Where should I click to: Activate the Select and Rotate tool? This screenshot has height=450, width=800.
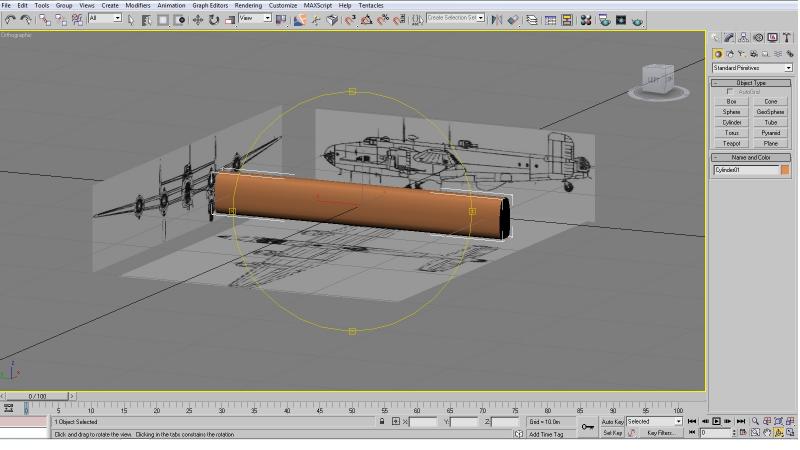[214, 20]
